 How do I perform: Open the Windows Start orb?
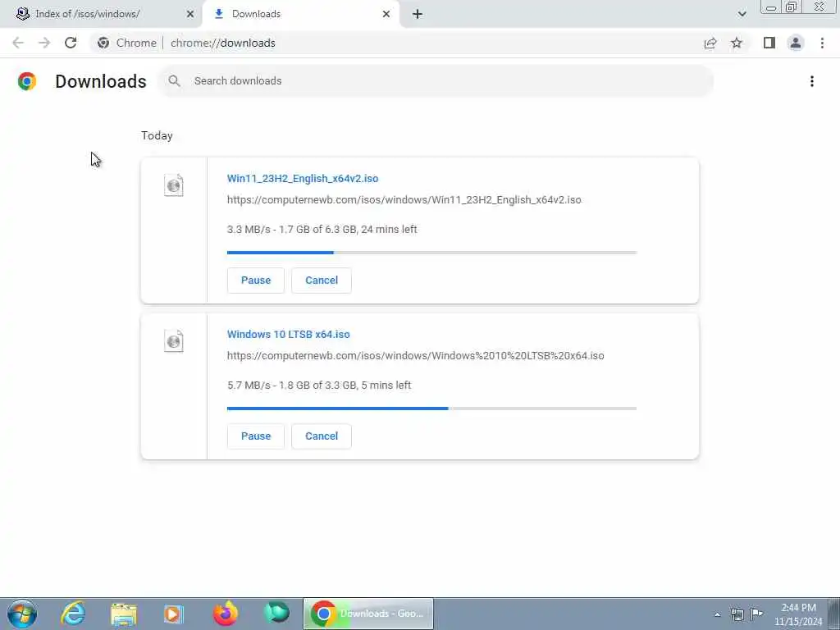pyautogui.click(x=22, y=614)
